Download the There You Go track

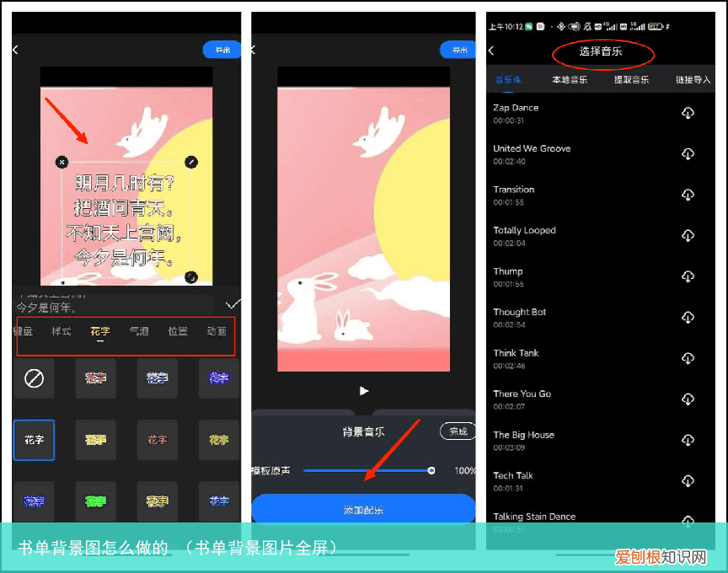(688, 399)
